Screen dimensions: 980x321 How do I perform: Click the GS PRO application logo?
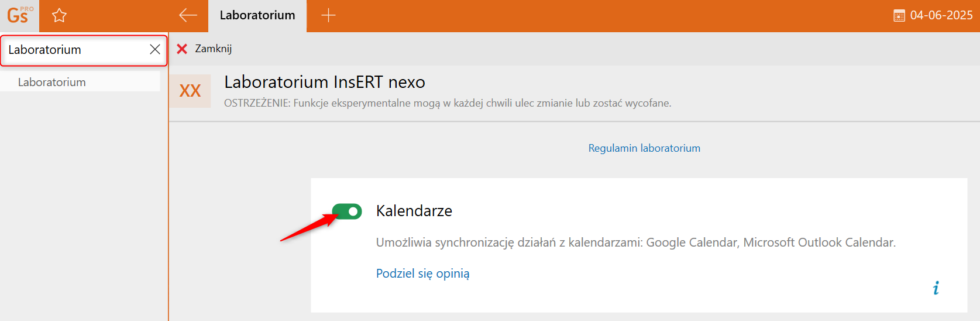[19, 15]
